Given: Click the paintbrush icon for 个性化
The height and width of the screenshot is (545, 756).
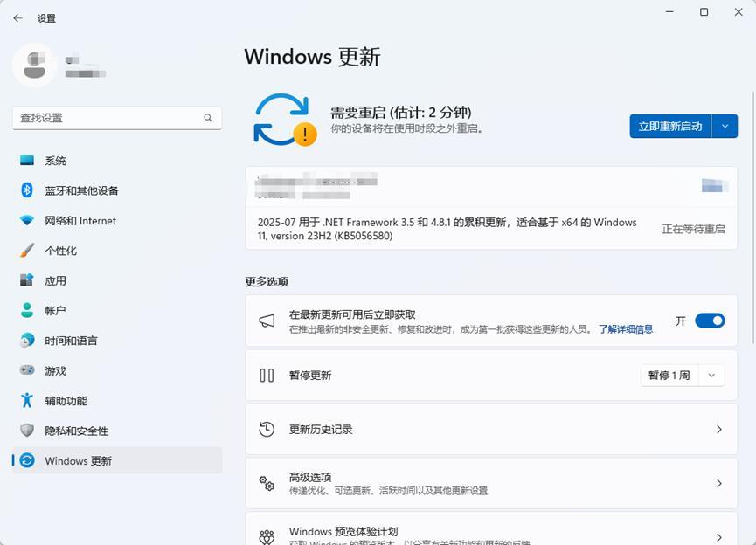Looking at the screenshot, I should (x=27, y=251).
